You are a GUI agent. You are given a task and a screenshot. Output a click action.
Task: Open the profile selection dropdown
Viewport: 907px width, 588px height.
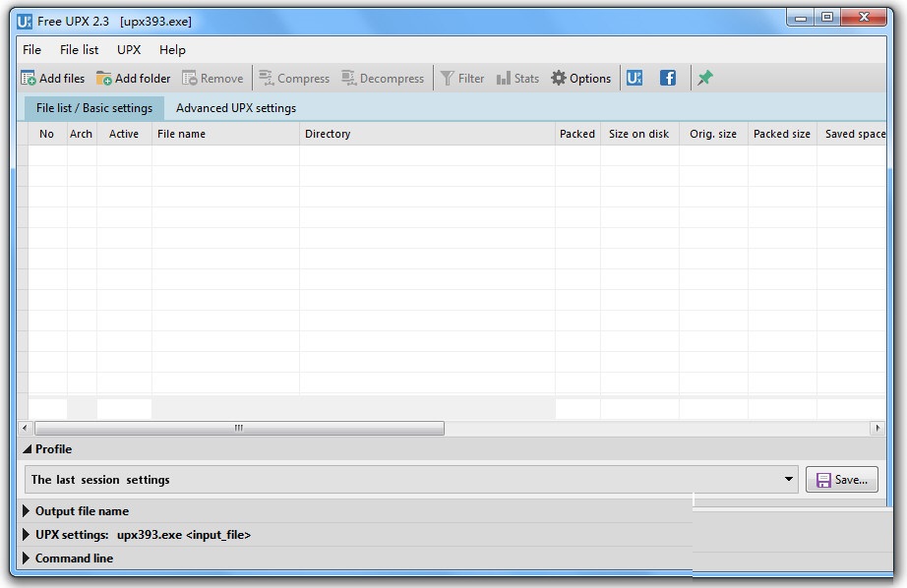(788, 479)
